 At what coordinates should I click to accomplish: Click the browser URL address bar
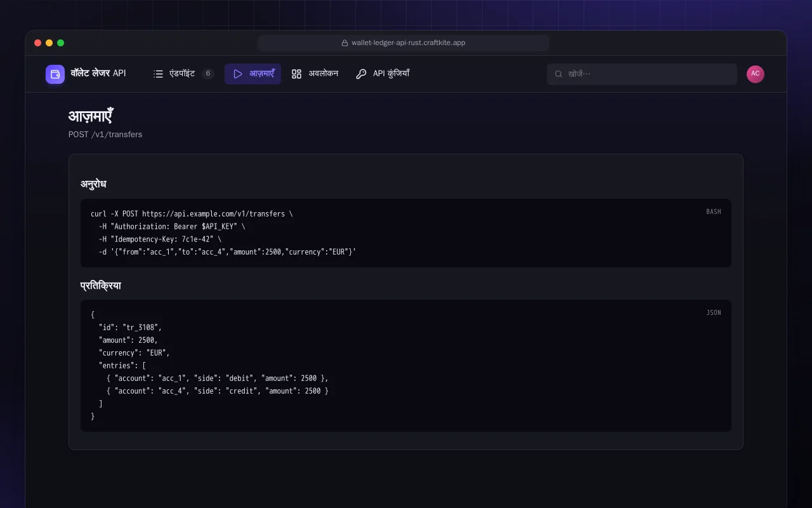(x=403, y=43)
